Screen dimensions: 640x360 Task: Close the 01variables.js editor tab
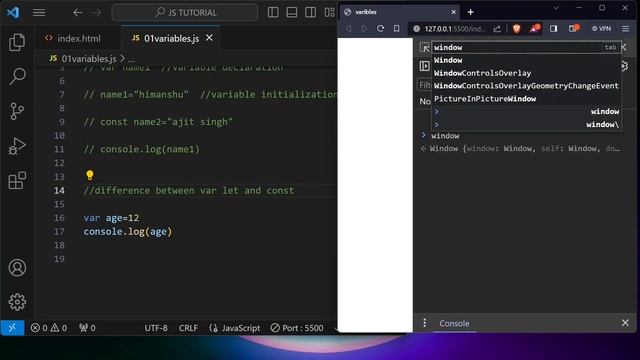pyautogui.click(x=209, y=38)
